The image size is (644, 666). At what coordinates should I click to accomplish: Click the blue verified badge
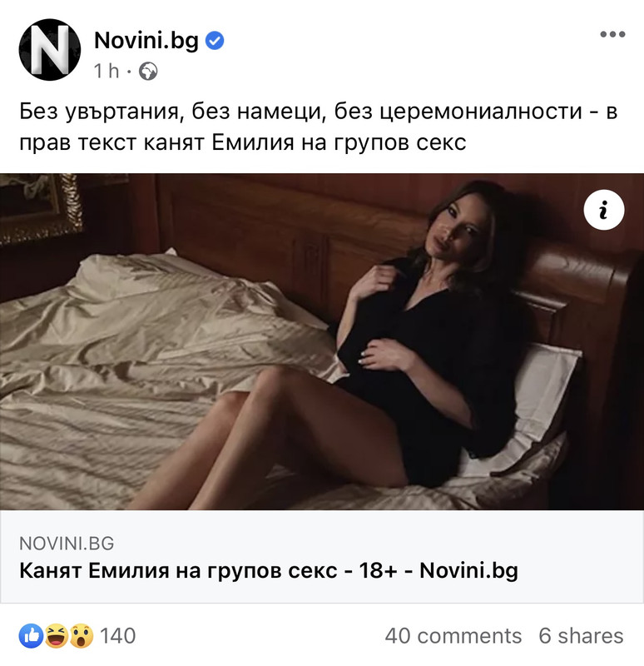215,41
